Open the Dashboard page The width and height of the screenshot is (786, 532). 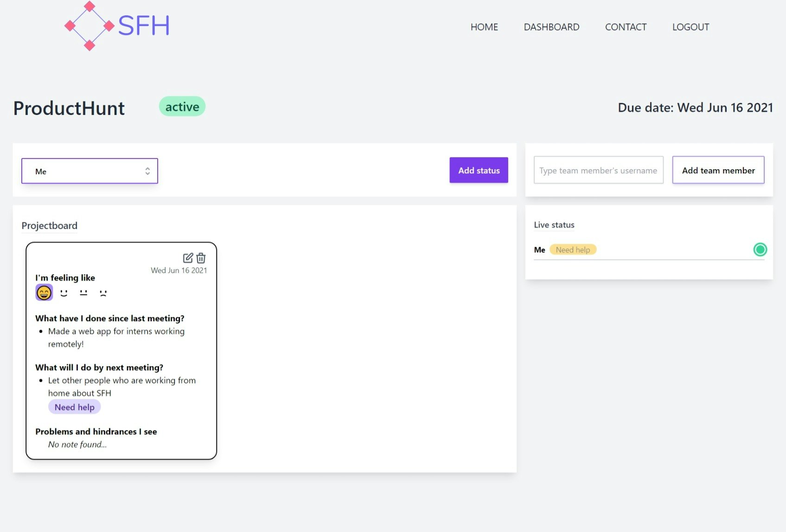pos(551,27)
